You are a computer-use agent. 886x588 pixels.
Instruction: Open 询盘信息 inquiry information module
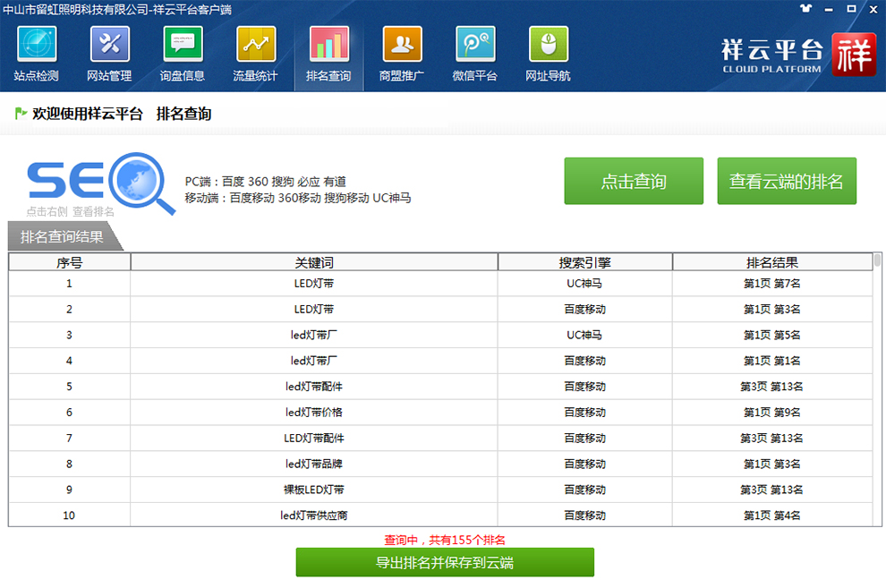183,55
